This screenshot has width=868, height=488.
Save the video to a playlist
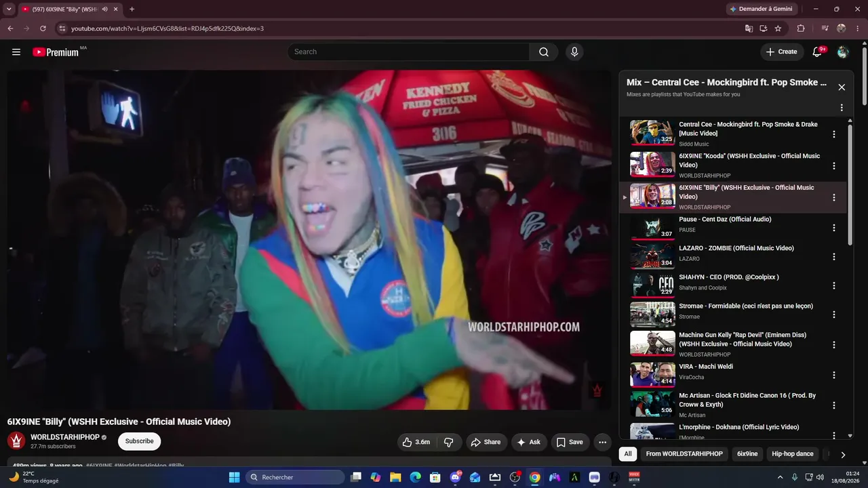coord(570,442)
